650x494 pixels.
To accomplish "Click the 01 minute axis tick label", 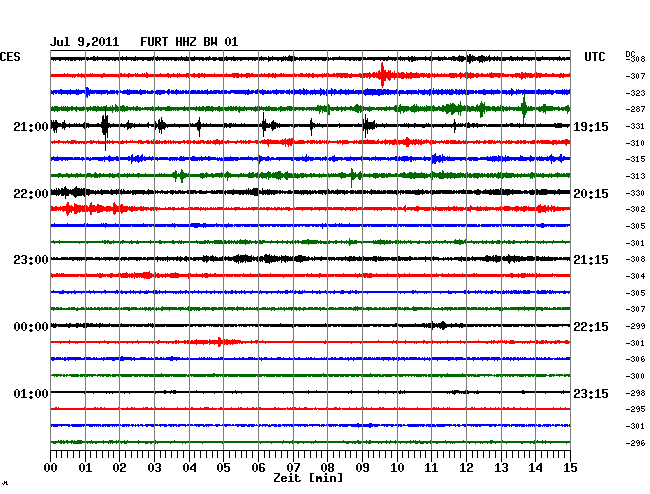I will tap(85, 467).
